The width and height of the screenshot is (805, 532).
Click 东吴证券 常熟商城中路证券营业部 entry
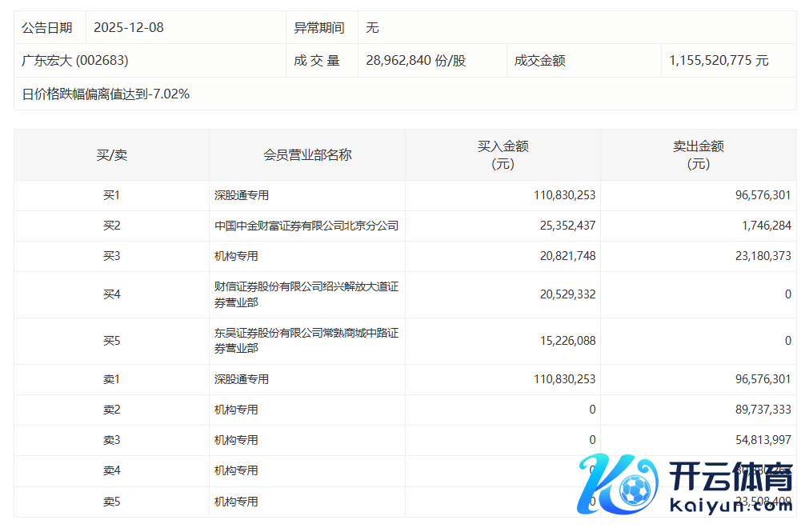(306, 342)
